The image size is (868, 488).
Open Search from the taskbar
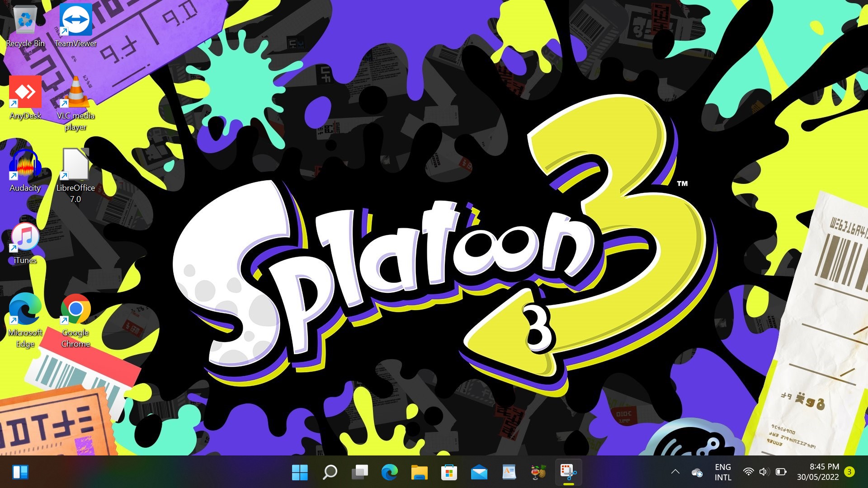329,473
